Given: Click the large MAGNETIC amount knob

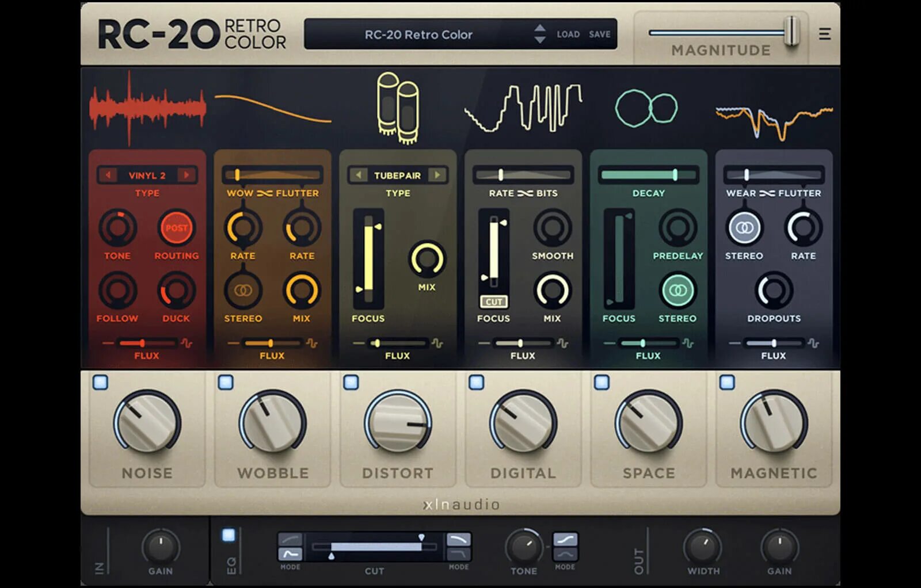Looking at the screenshot, I should coord(774,423).
